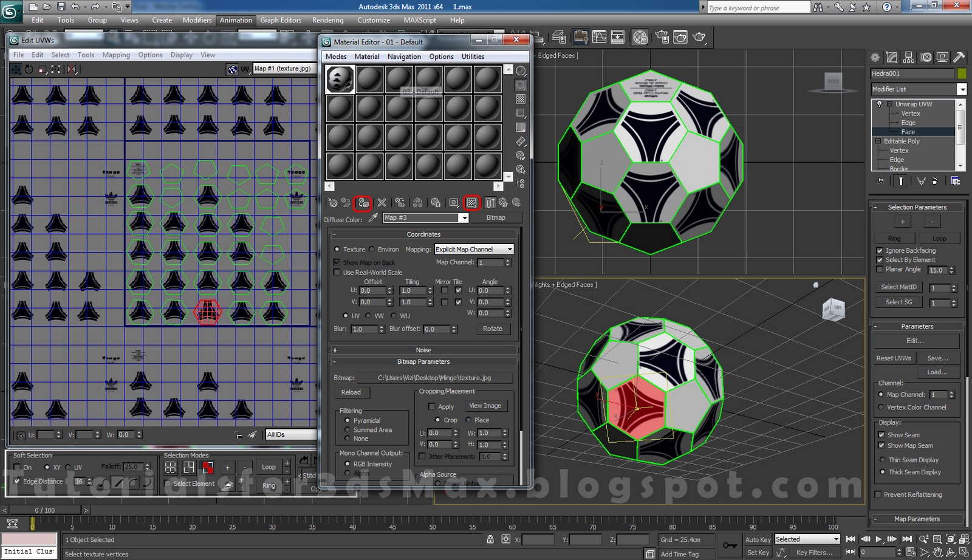972x560 pixels.
Task: Toggle Edge Distance checkbox
Action: pyautogui.click(x=17, y=481)
